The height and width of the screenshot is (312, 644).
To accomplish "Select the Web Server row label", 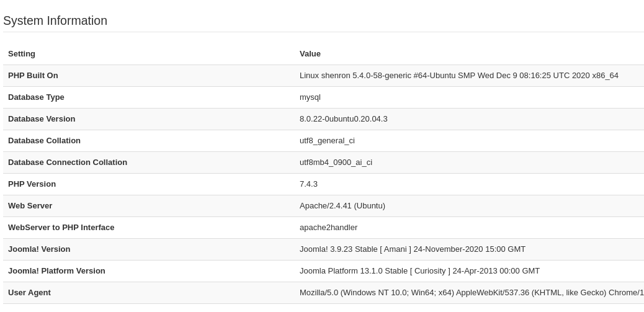I will click(30, 206).
